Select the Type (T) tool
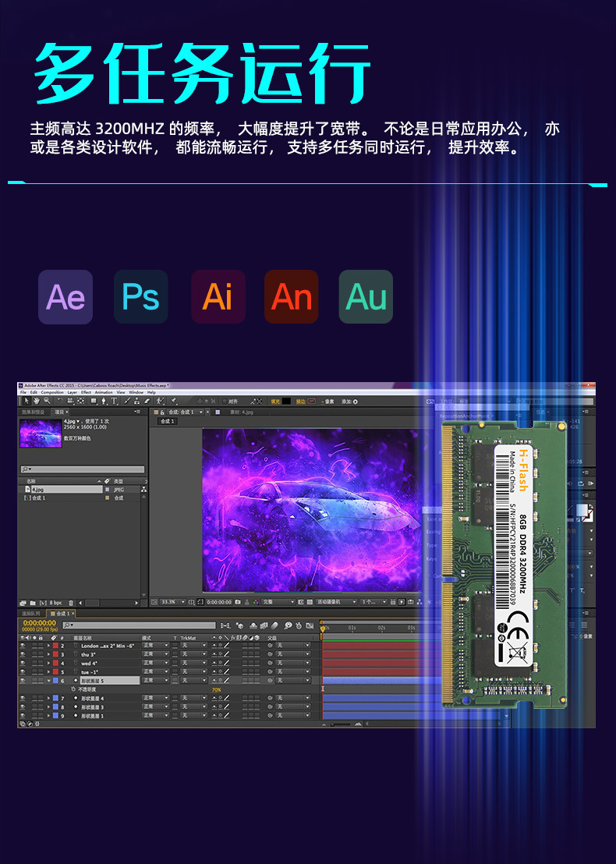 point(114,401)
